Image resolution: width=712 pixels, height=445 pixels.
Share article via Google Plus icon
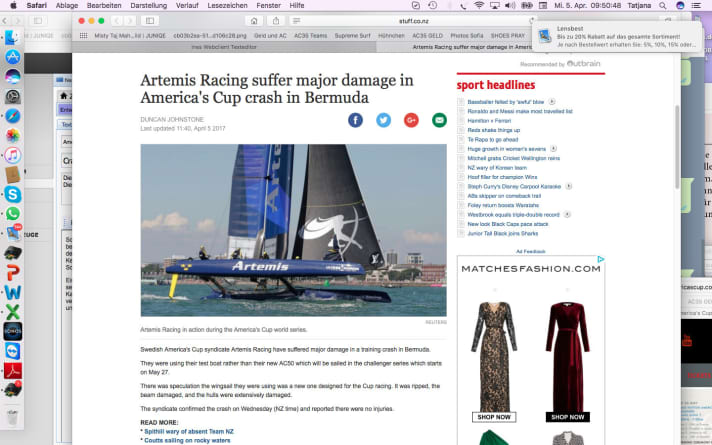[411, 120]
